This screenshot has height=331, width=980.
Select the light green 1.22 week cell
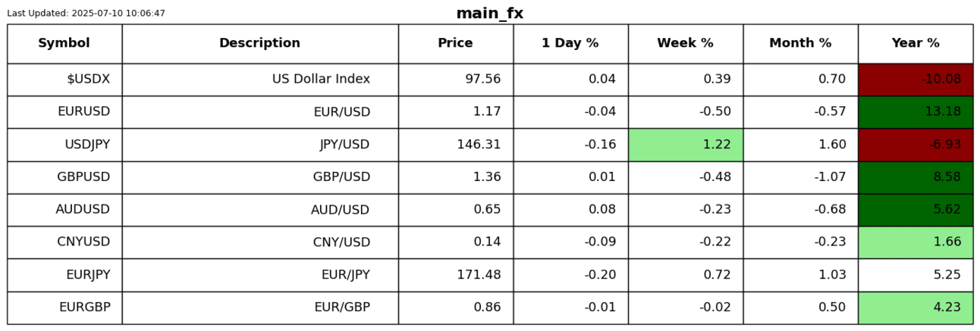click(x=686, y=145)
